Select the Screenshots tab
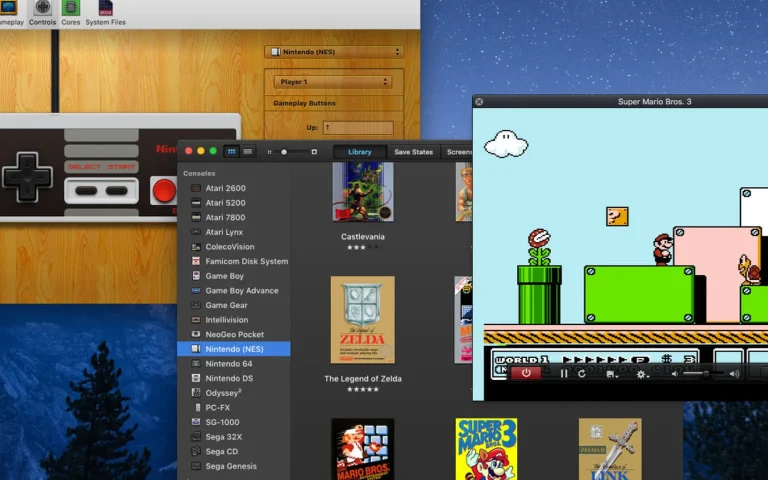The image size is (768, 480). 456,152
